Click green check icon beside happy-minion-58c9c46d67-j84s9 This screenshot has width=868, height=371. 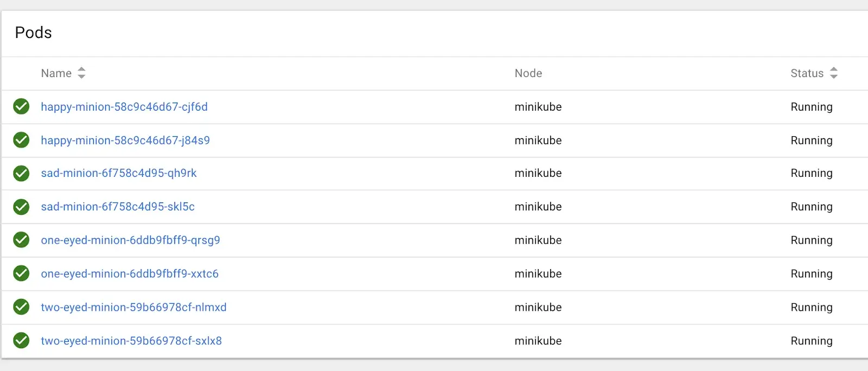(21, 140)
